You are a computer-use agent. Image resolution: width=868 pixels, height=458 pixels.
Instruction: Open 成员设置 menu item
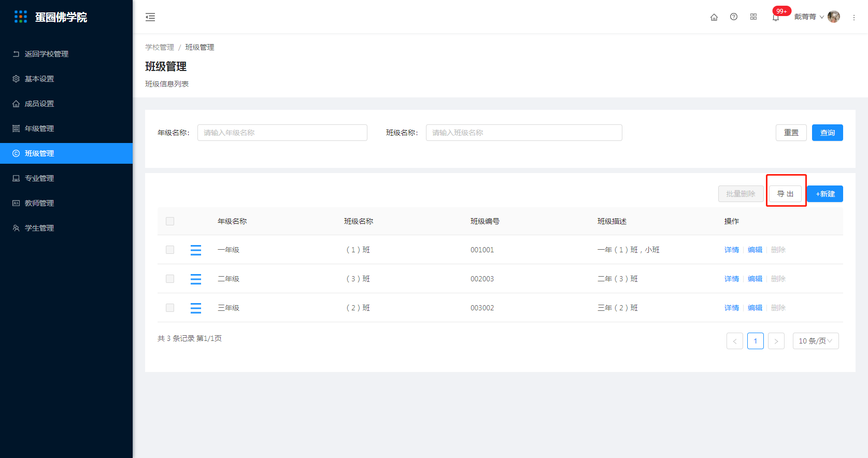(66, 104)
